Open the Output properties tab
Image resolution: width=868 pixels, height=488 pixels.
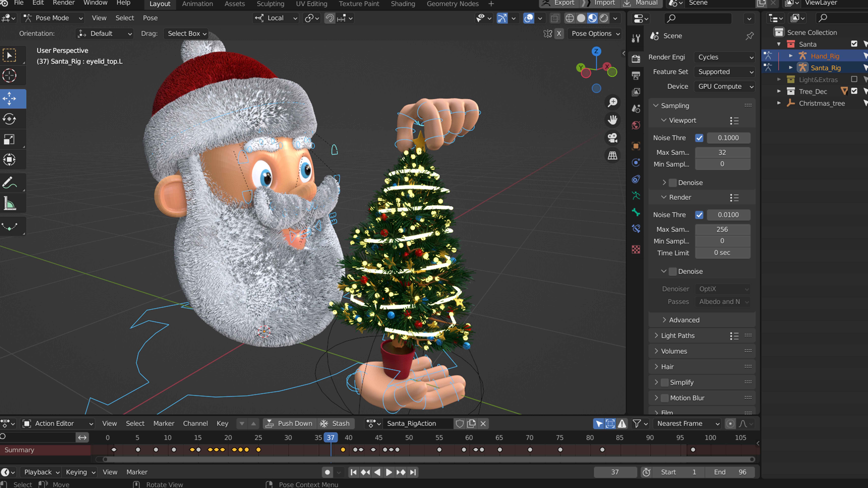point(636,75)
